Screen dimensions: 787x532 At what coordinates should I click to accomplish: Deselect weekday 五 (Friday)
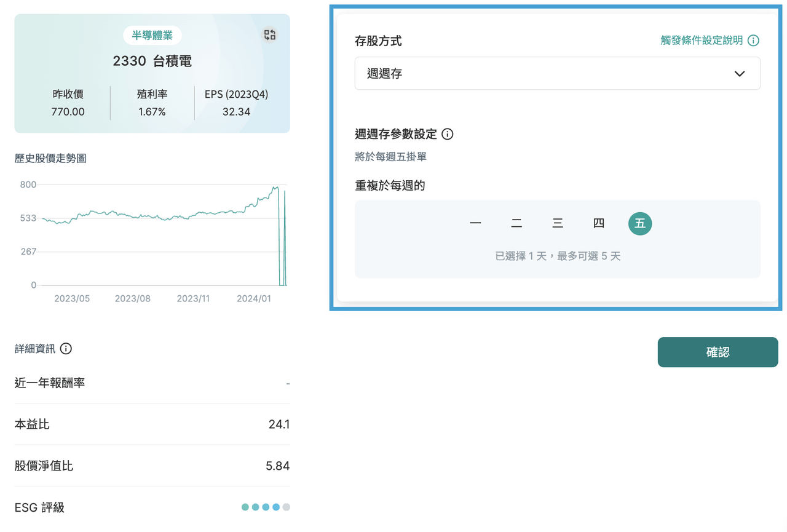(x=640, y=224)
